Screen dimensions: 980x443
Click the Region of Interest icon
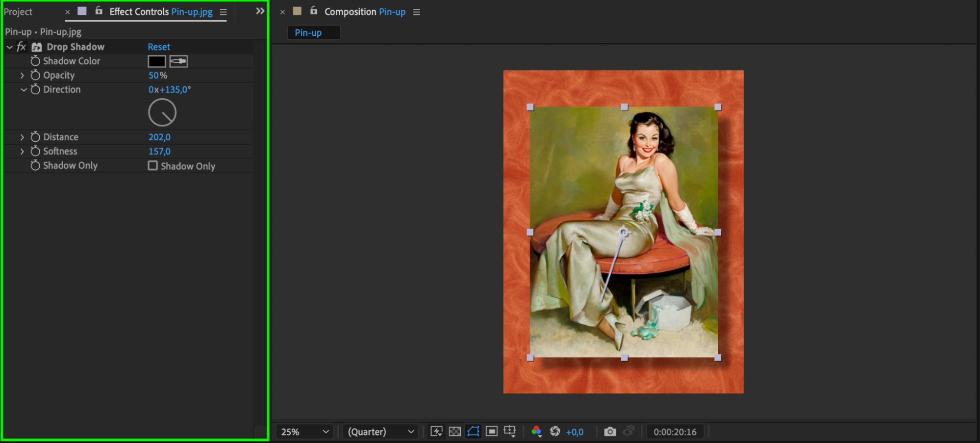(491, 431)
